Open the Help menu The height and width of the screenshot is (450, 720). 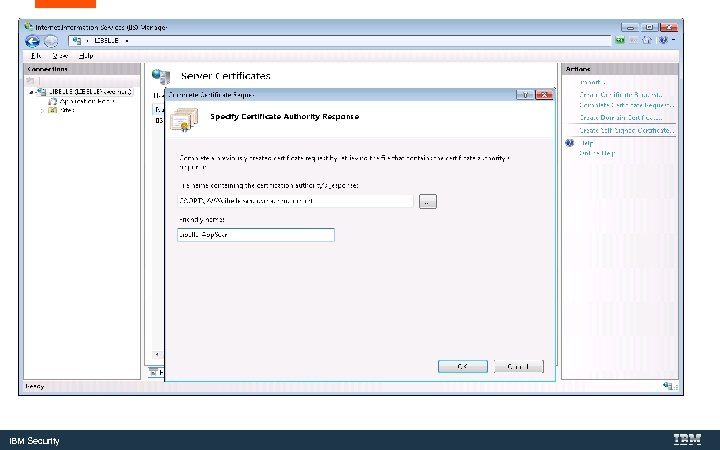click(x=86, y=56)
